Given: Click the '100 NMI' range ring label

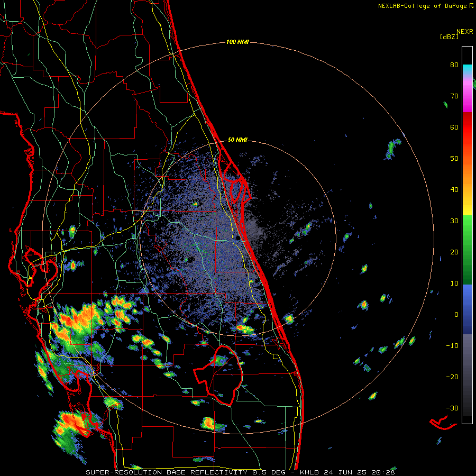Looking at the screenshot, I should coord(237,42).
